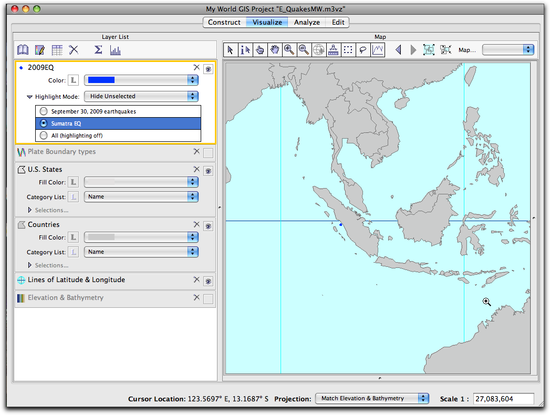Select the Get Information tool
This screenshot has height=415, width=550.
[x=245, y=50]
